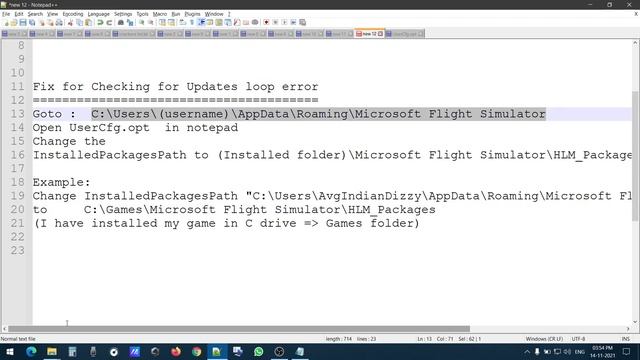
Task: Click the Cut scissors icon
Action: tap(70, 22)
